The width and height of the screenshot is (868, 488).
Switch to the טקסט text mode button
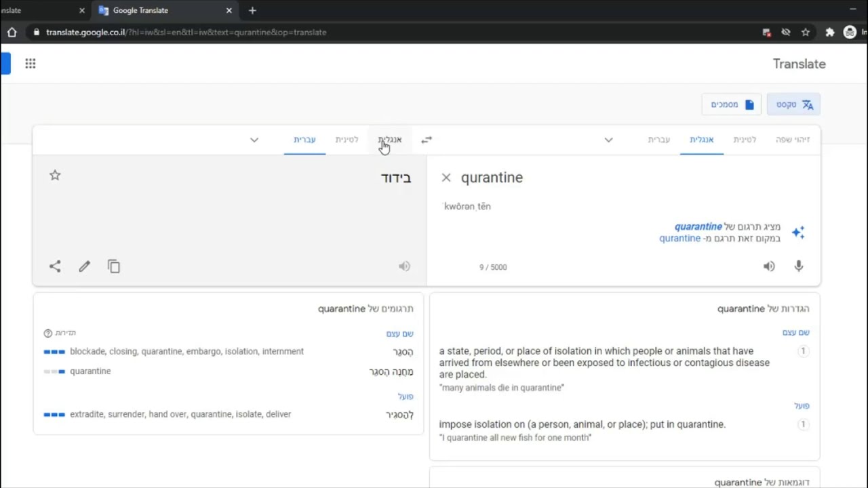tap(794, 104)
